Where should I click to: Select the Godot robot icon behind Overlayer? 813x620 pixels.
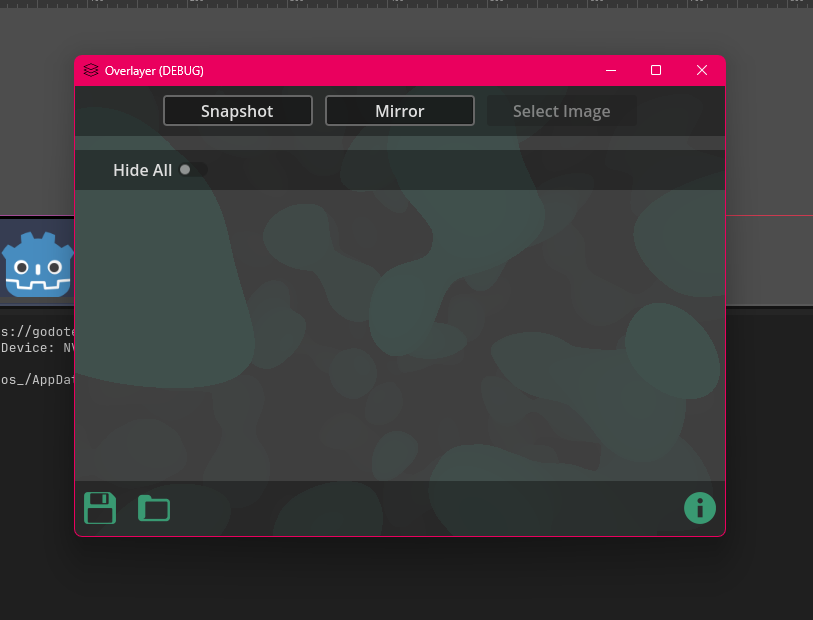pyautogui.click(x=37, y=265)
